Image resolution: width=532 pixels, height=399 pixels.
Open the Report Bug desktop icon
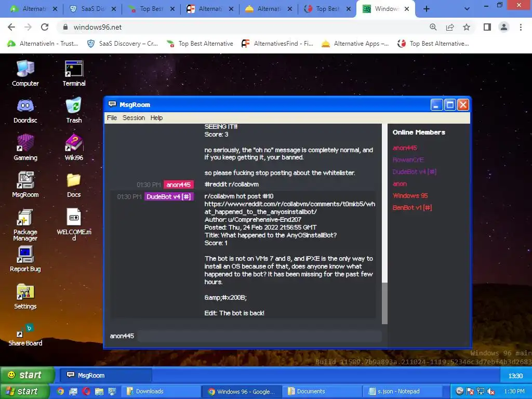[25, 259]
